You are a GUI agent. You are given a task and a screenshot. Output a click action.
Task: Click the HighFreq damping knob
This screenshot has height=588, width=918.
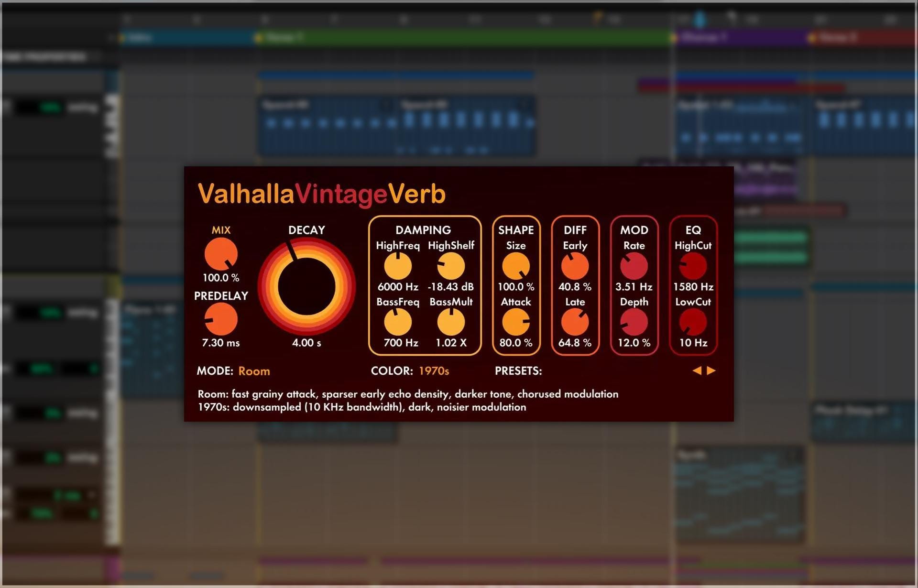tap(398, 266)
